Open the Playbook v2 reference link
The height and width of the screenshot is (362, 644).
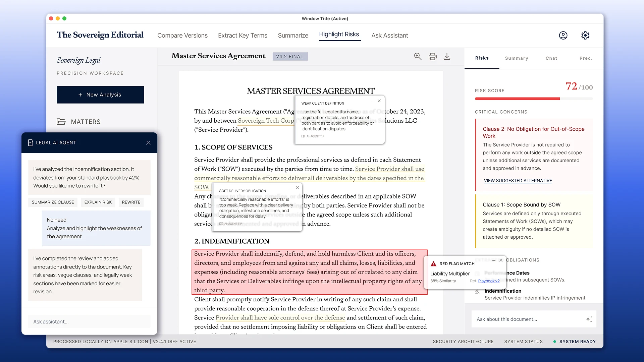click(489, 281)
